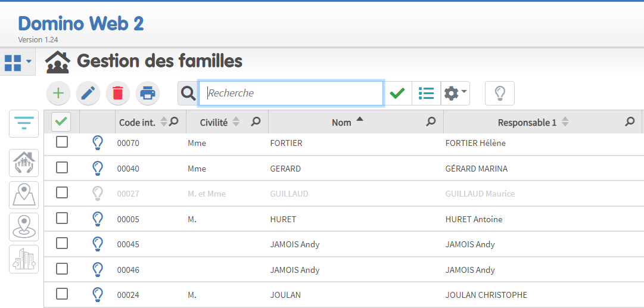Click the lightbulb help button in toolbar
The image size is (644, 308).
500,93
